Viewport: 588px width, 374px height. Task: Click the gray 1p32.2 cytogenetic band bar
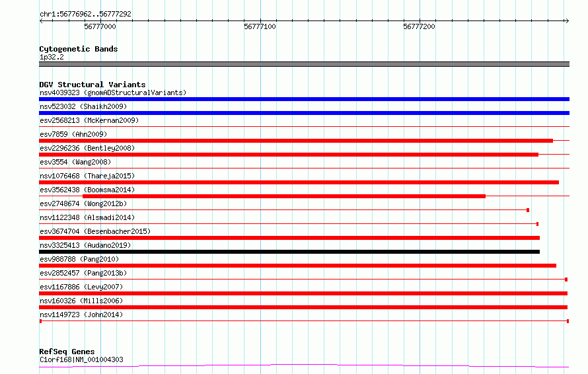click(x=304, y=64)
